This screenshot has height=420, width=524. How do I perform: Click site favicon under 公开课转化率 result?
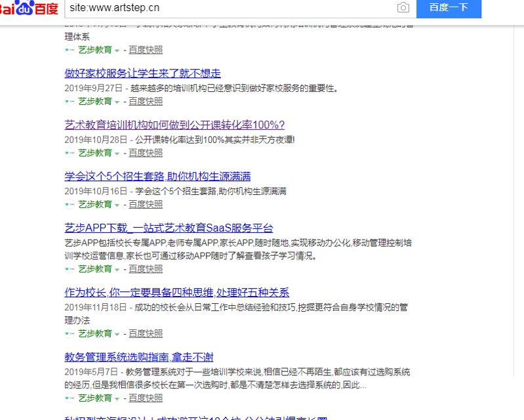click(x=70, y=153)
